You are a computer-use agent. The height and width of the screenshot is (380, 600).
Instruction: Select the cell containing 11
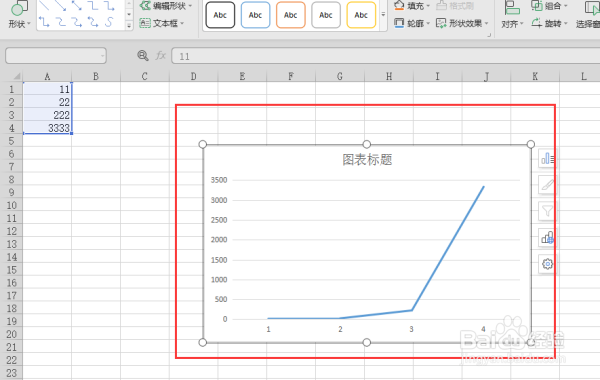pyautogui.click(x=47, y=89)
